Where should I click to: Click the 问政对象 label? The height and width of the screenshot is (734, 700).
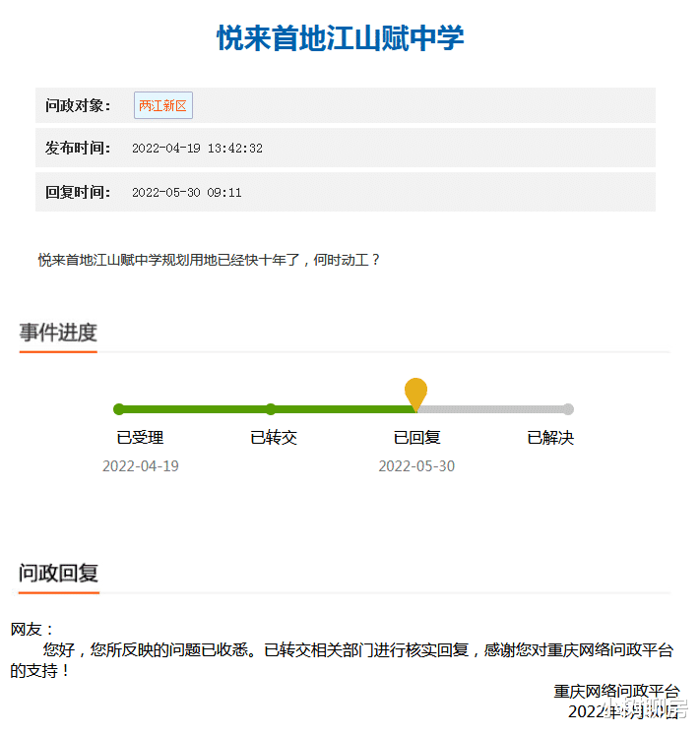(78, 105)
